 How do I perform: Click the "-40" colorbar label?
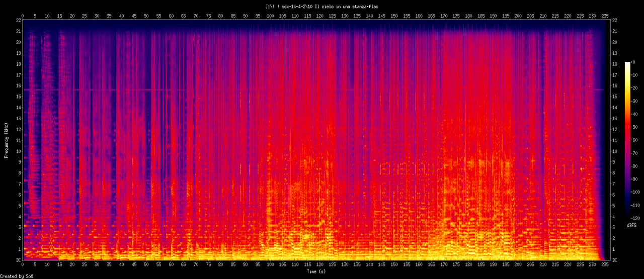[x=635, y=114]
